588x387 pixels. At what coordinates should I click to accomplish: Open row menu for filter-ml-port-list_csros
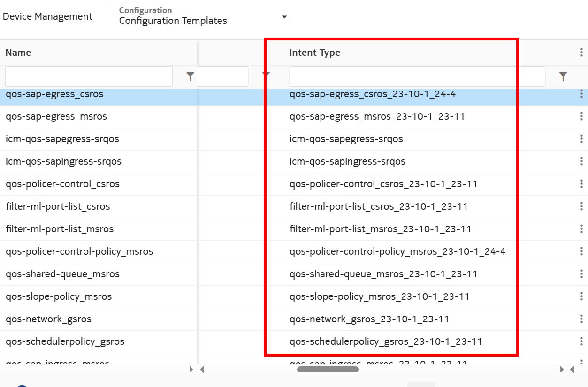581,206
